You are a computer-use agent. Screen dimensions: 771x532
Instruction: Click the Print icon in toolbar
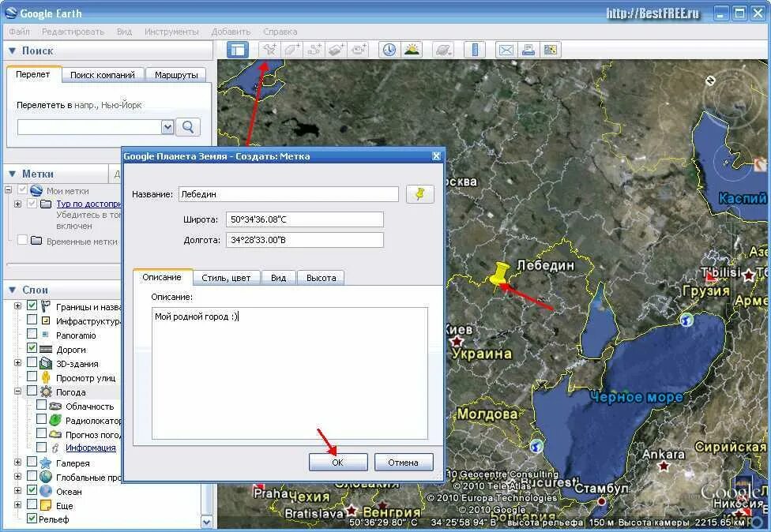(528, 50)
